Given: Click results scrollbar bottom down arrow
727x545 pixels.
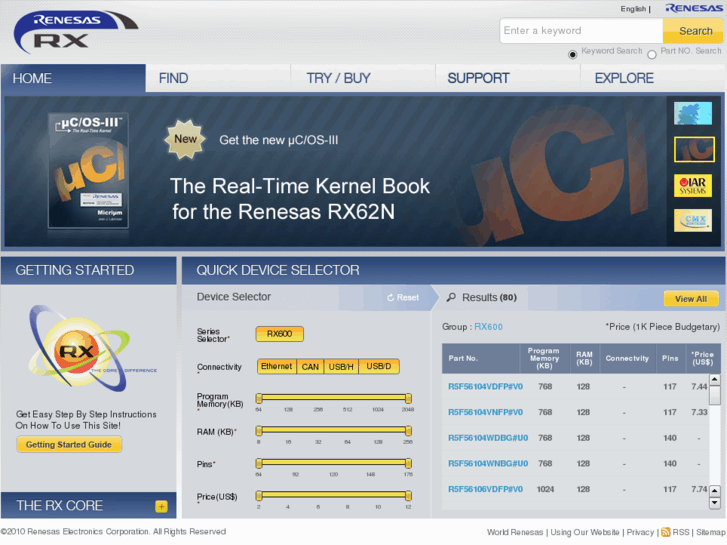Looking at the screenshot, I should (714, 503).
